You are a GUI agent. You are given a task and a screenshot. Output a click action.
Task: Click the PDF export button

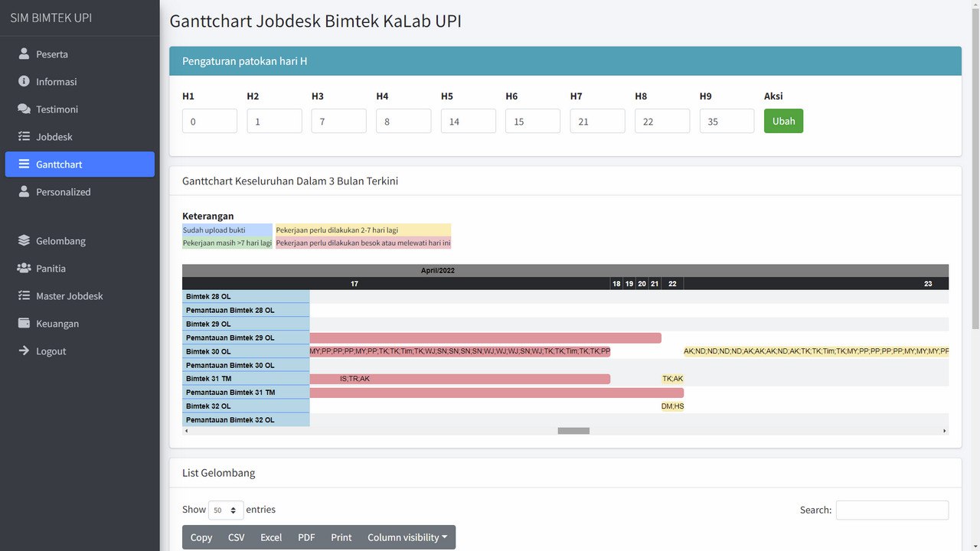(306, 537)
